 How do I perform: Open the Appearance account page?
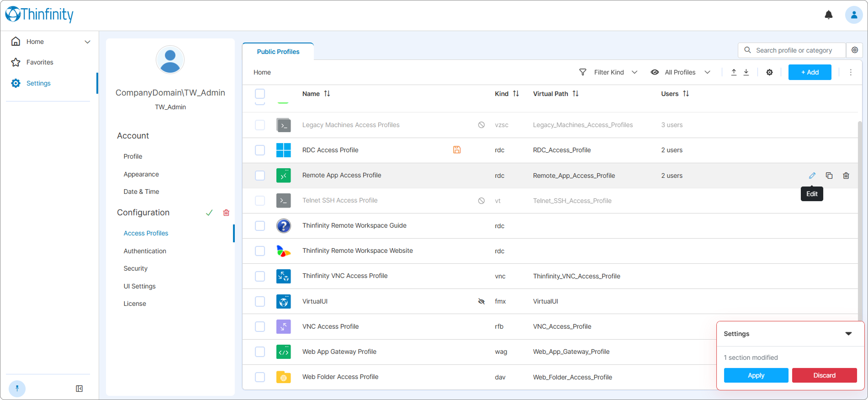(x=141, y=174)
